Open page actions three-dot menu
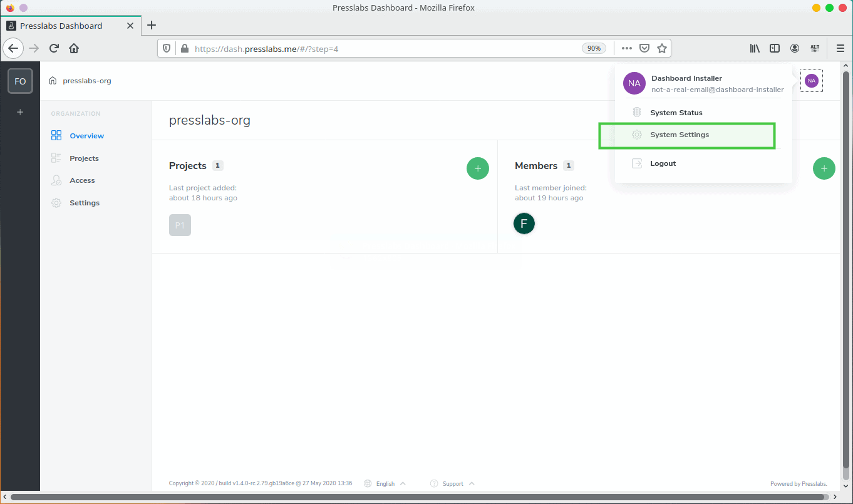 [627, 48]
